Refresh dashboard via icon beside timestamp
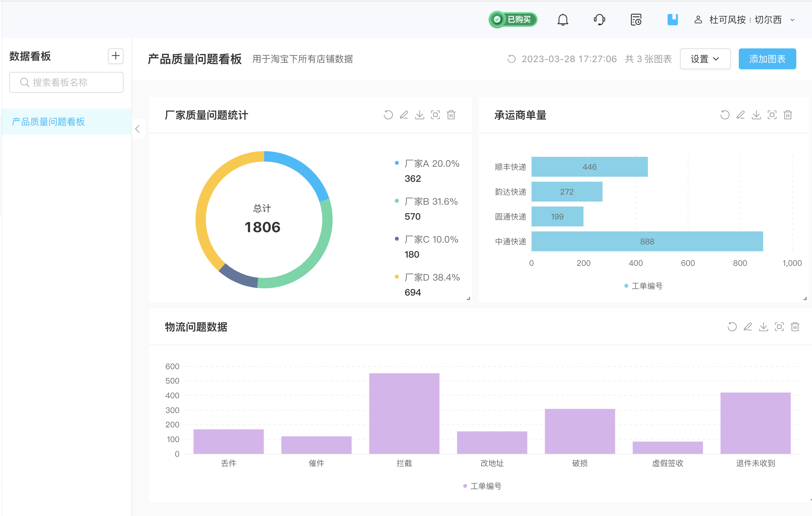 coord(512,59)
